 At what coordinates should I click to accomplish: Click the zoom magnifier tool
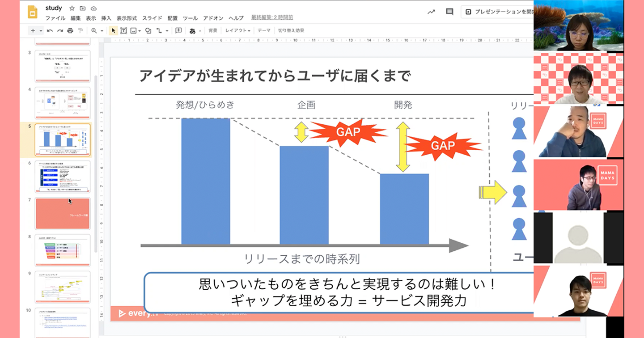point(94,31)
